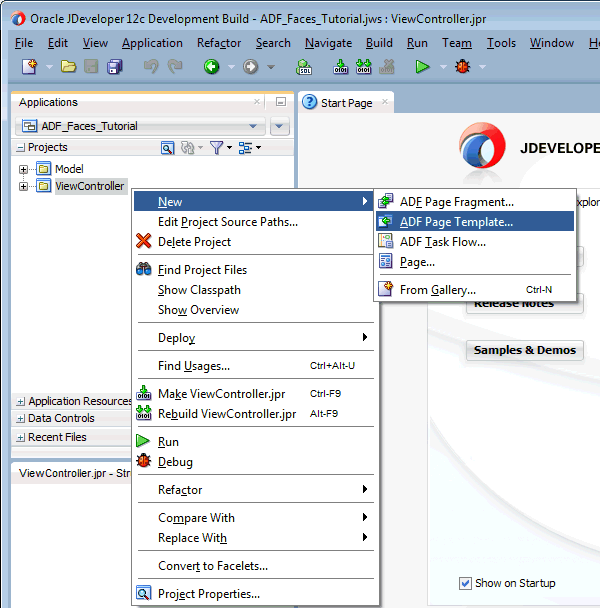Image resolution: width=600 pixels, height=608 pixels.
Task: Click the filter funnel icon in Projects bar
Action: [x=216, y=148]
